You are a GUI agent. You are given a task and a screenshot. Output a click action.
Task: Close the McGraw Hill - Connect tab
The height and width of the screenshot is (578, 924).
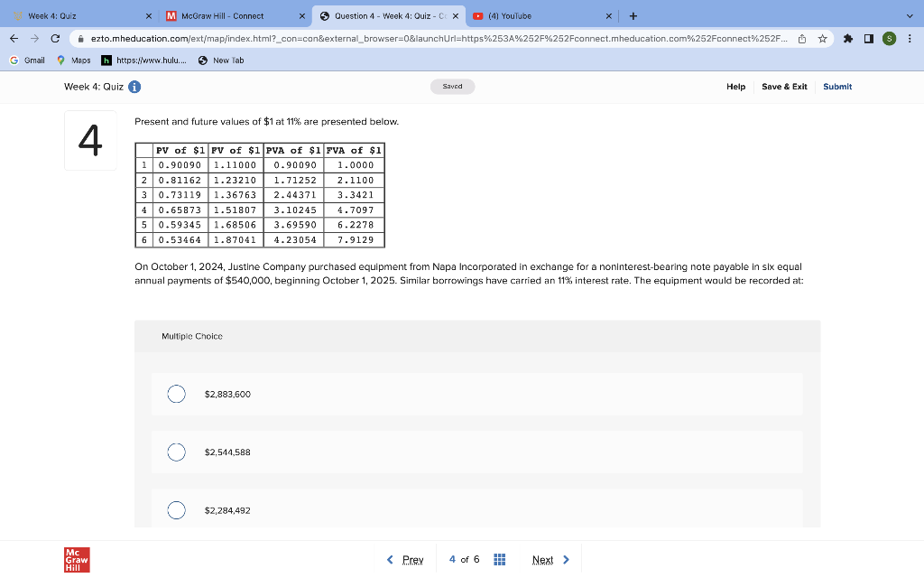[x=301, y=16]
